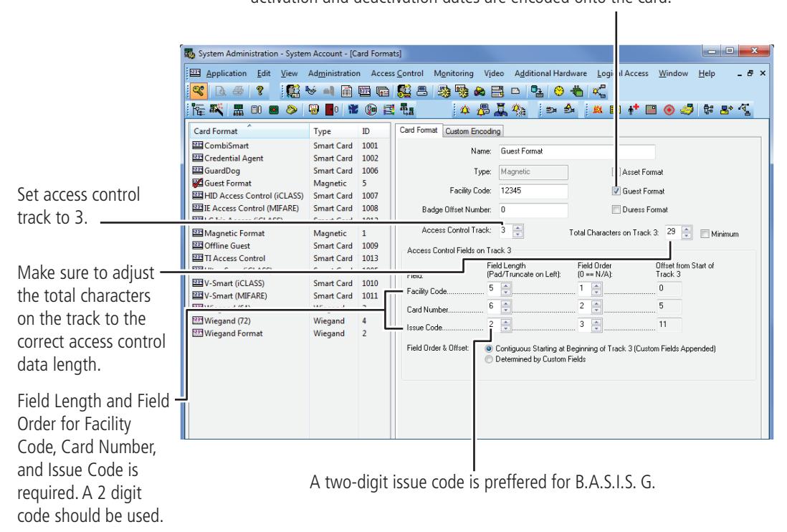
Task: Click the users-with-key toolbar icon
Action: (x=404, y=91)
